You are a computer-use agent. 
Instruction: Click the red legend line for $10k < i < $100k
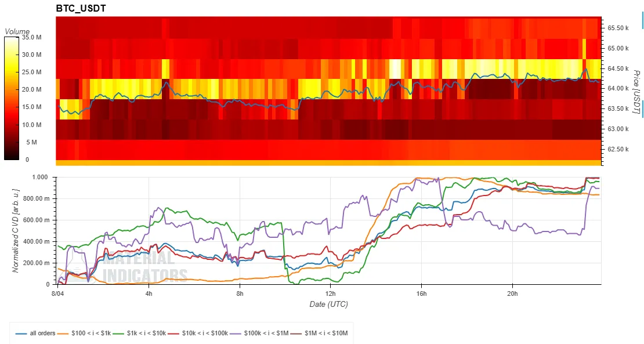pos(173,334)
